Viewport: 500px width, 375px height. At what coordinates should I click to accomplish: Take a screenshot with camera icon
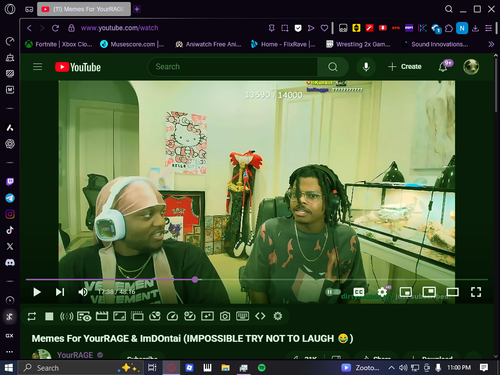[225, 316]
